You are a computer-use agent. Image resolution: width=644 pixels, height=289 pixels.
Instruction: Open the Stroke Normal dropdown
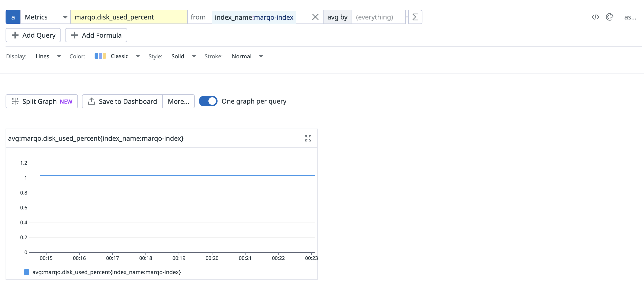[247, 56]
